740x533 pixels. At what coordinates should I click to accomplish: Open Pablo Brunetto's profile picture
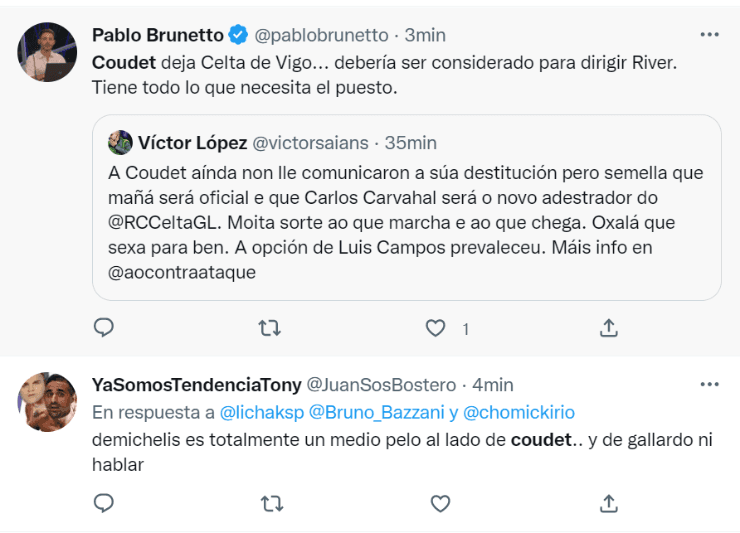click(47, 52)
